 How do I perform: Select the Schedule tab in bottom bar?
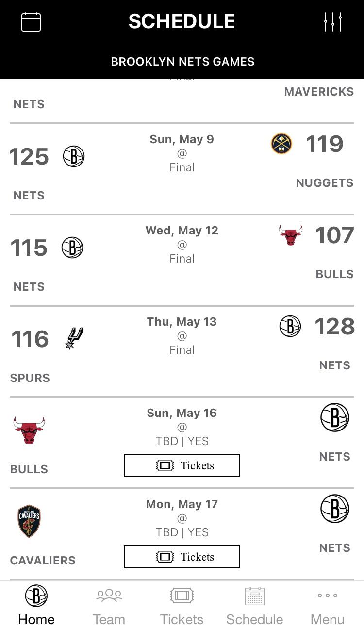click(255, 605)
